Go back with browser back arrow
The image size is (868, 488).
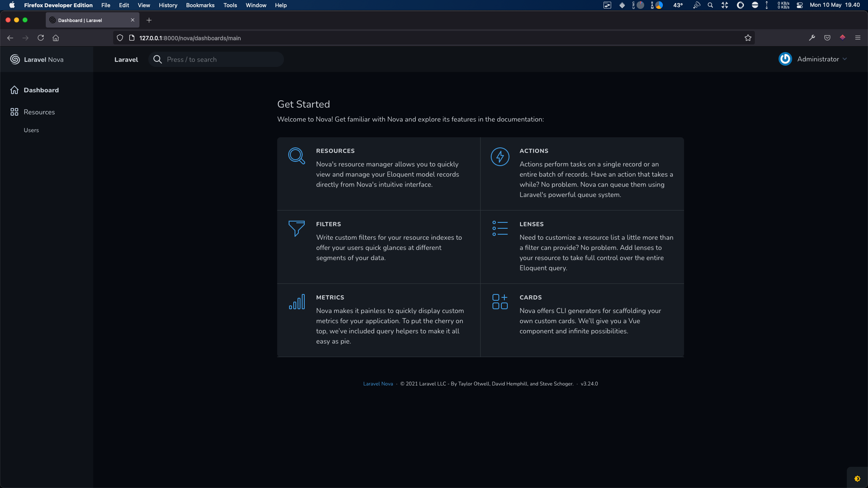[10, 38]
